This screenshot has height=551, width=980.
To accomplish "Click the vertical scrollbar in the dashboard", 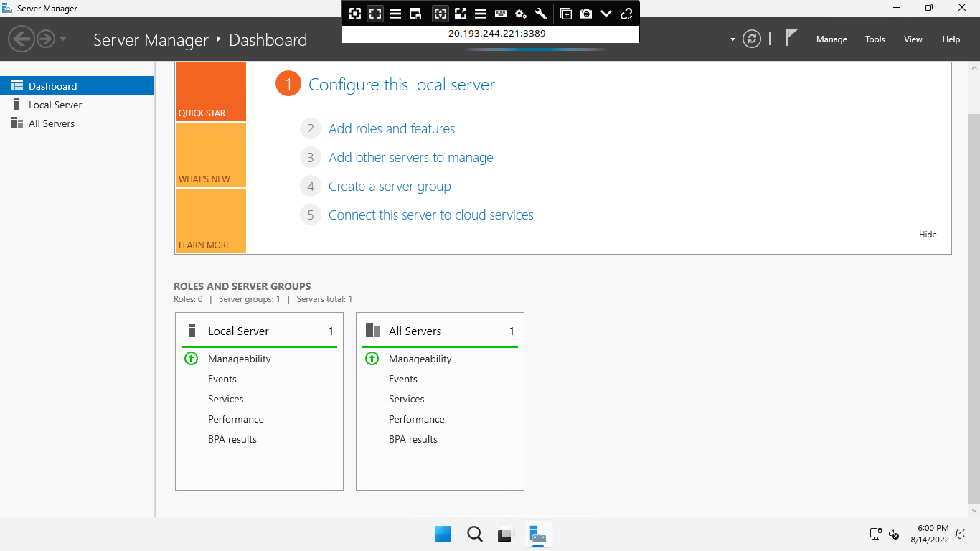I will [x=974, y=309].
